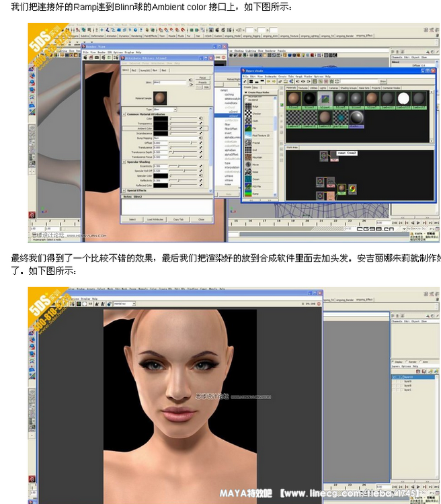Click the map button beside Transparency
The height and width of the screenshot is (504, 441).
pos(201,124)
